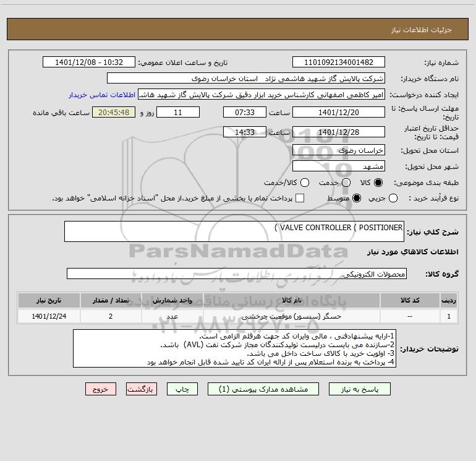The height and width of the screenshot is (461, 476).
Task: Click the unit cell عدد
Action: (172, 316)
